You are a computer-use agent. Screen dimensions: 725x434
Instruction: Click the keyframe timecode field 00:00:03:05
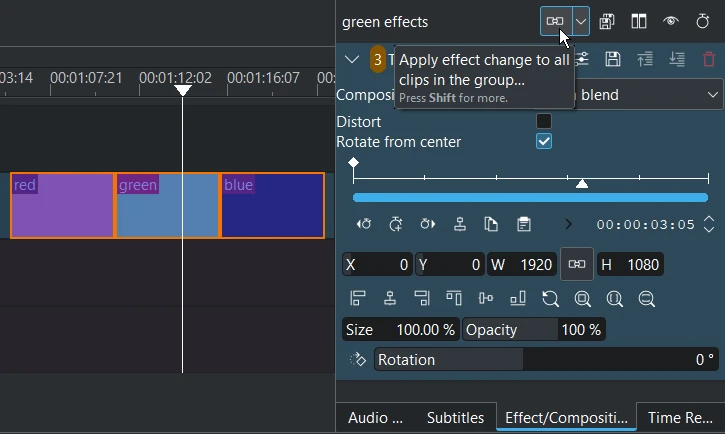click(645, 225)
